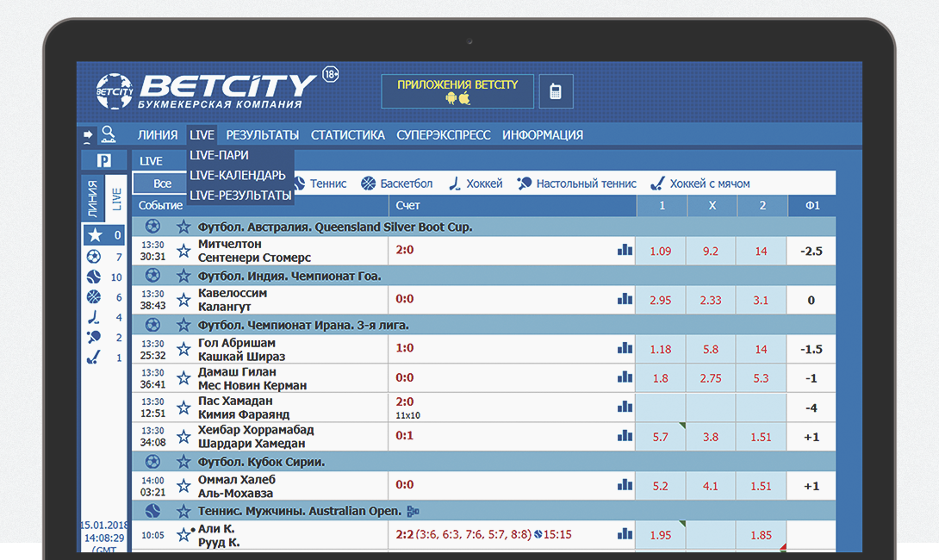Filter sidebar by tennis with 10 events
This screenshot has width=939, height=560.
pos(104,277)
